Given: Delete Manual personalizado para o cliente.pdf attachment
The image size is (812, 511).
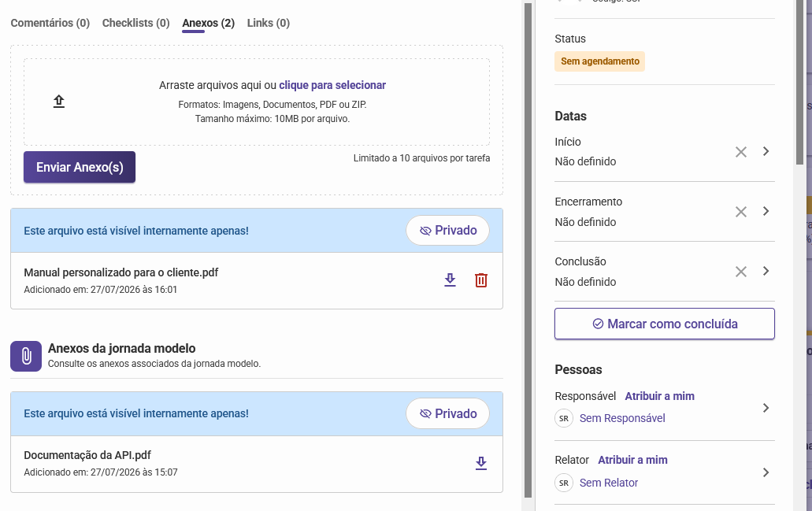Looking at the screenshot, I should (x=481, y=280).
